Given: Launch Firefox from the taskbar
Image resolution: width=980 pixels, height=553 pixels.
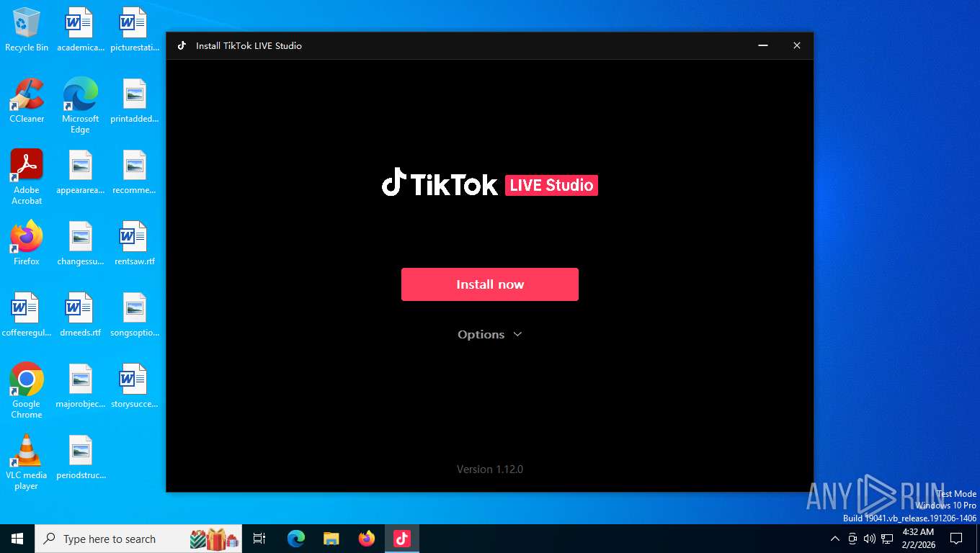Looking at the screenshot, I should click(x=367, y=539).
